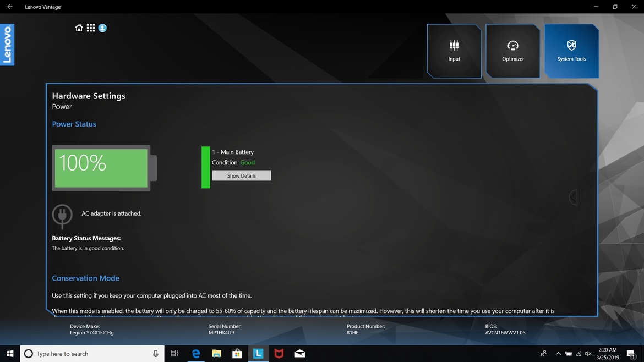Open the Optimizer tile

tap(513, 51)
